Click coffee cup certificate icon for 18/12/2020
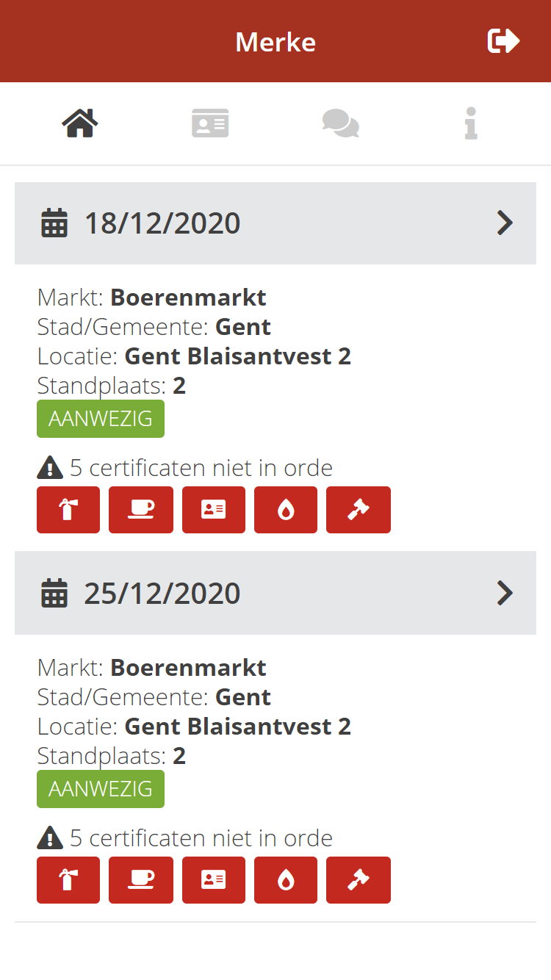 [x=141, y=510]
